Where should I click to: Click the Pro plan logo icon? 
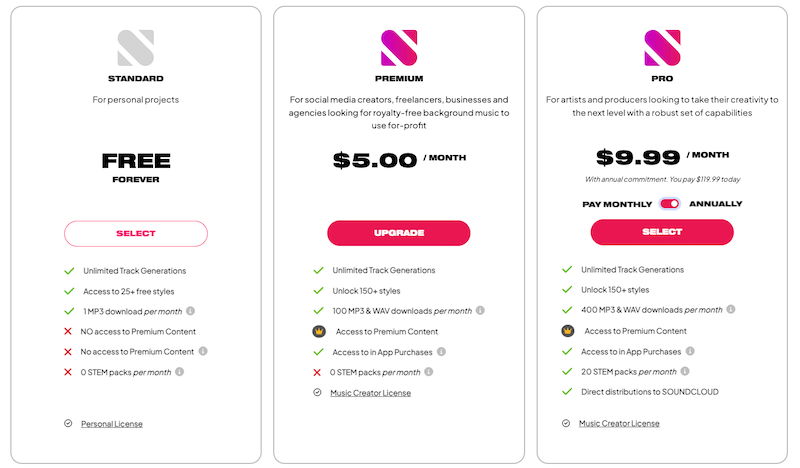(662, 48)
